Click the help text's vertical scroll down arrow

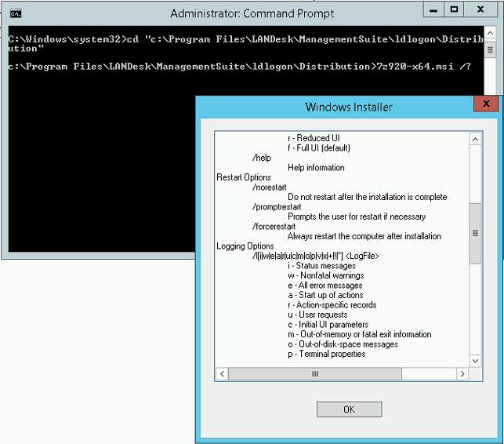[475, 360]
